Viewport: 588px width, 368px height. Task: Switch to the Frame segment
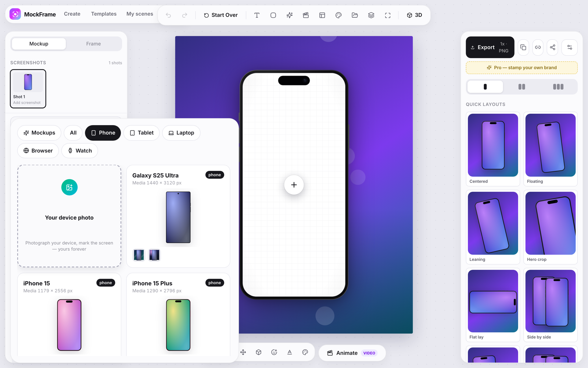coord(93,44)
